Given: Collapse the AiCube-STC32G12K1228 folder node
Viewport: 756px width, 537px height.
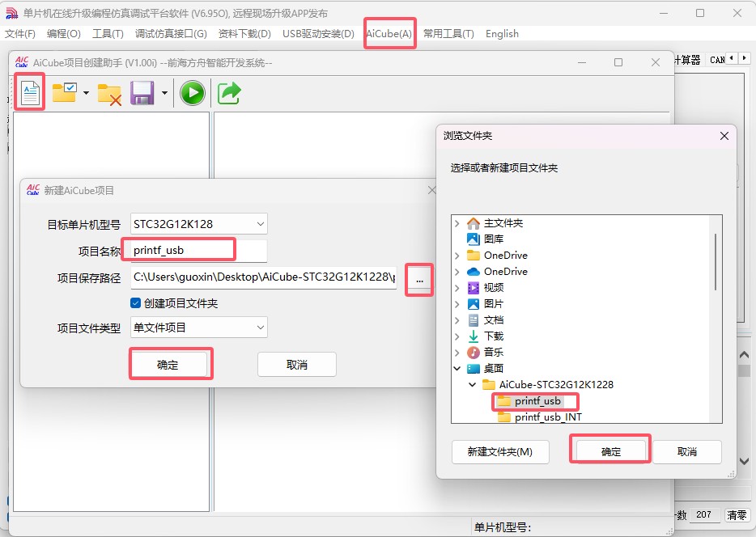Looking at the screenshot, I should coord(473,385).
